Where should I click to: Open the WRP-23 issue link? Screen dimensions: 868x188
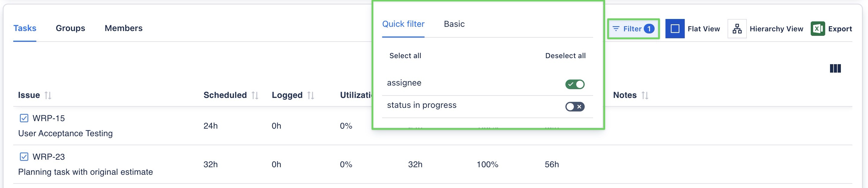(x=49, y=157)
